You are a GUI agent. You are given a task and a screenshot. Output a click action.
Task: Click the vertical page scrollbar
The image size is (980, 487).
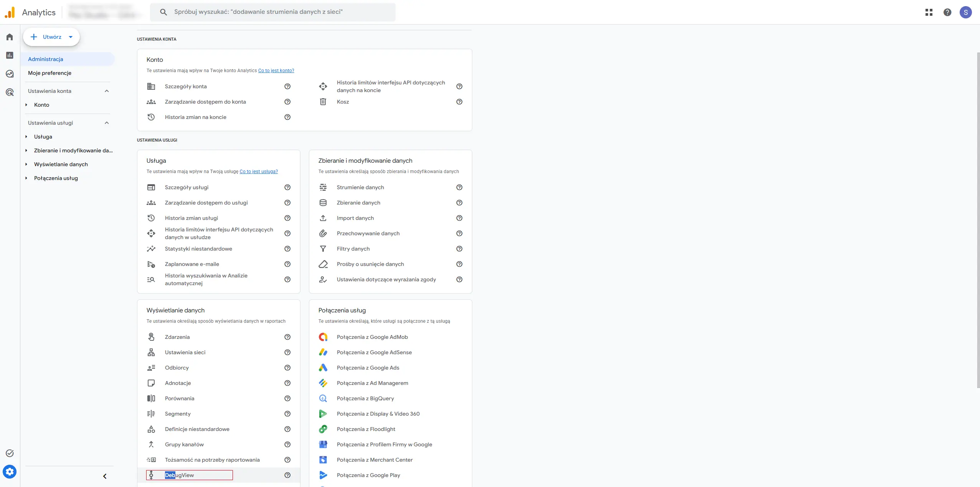click(x=978, y=221)
